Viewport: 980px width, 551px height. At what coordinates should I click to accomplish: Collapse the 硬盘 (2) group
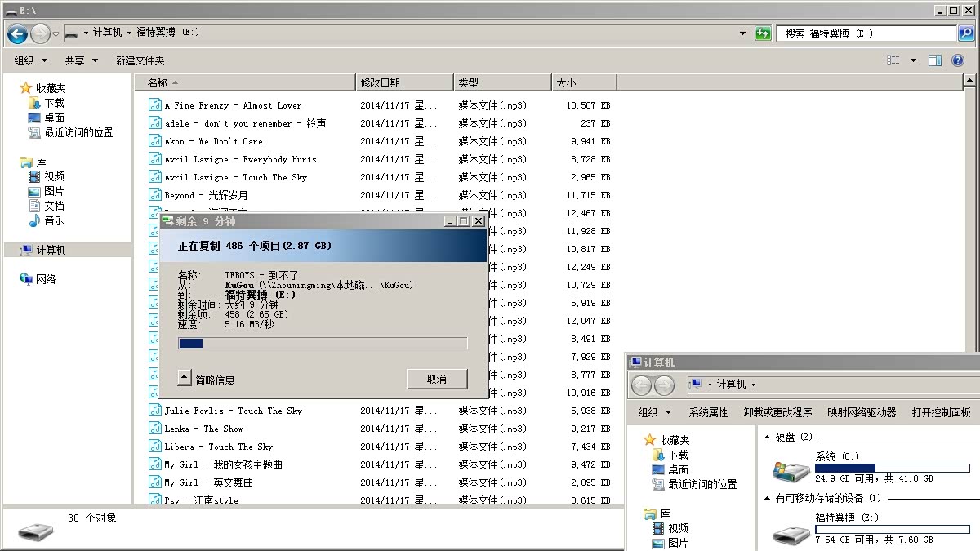[767, 438]
